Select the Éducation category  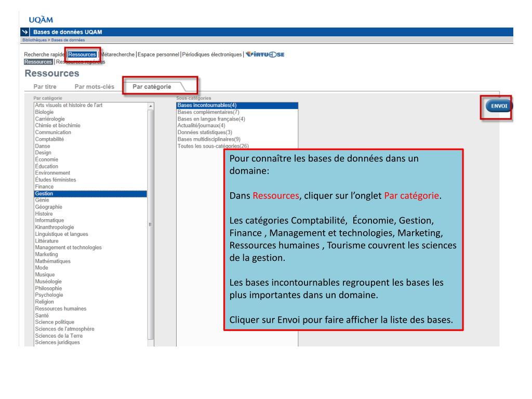pyautogui.click(x=90, y=166)
